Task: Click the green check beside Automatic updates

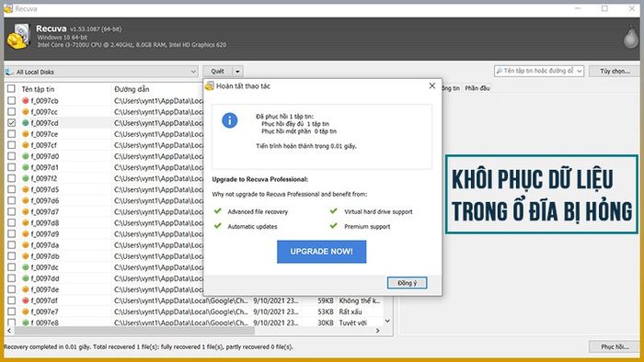Action: (218, 226)
